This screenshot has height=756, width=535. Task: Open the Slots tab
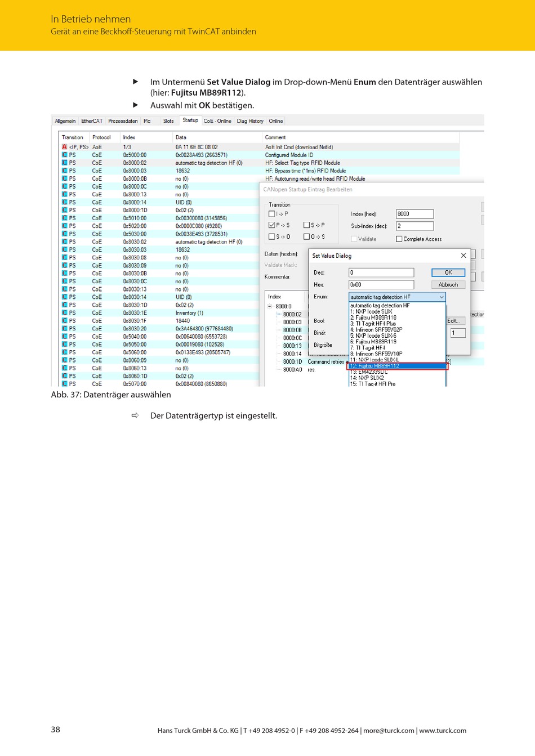[x=168, y=121]
